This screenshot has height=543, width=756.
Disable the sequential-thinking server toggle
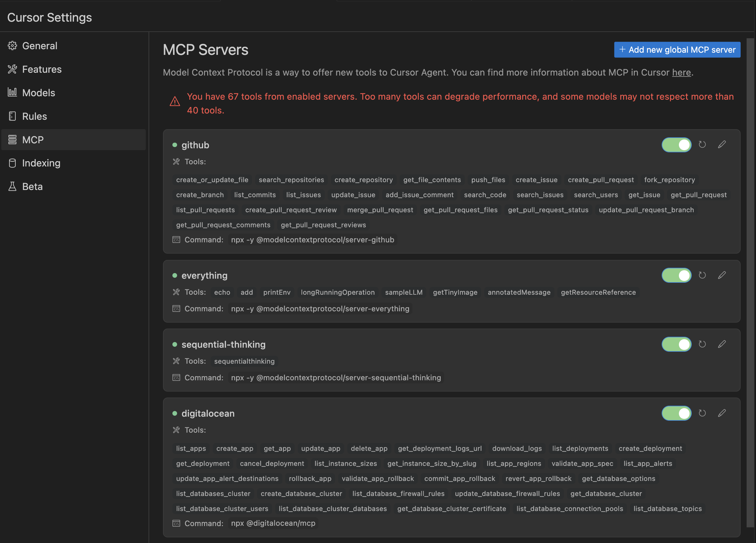(676, 344)
